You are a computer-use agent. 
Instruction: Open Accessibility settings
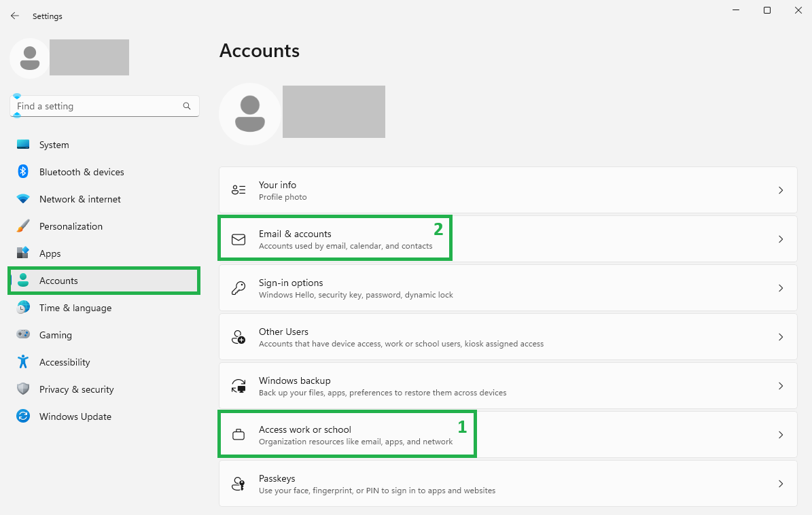pos(104,362)
